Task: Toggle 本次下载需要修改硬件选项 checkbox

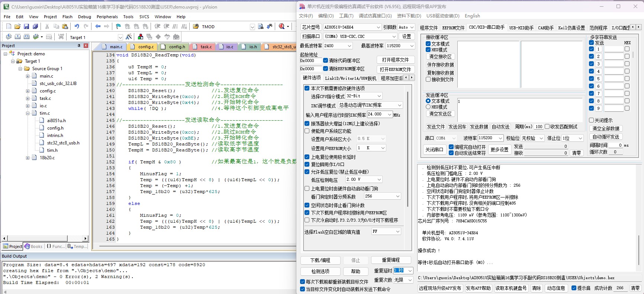Action: [x=307, y=88]
